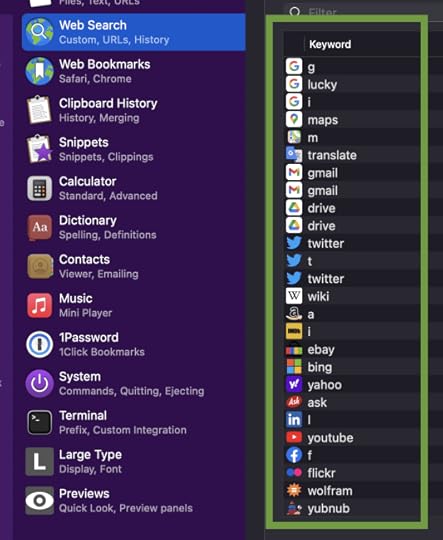Select the 'youtube' keyword row
This screenshot has width=443, height=540.
[x=352, y=438]
